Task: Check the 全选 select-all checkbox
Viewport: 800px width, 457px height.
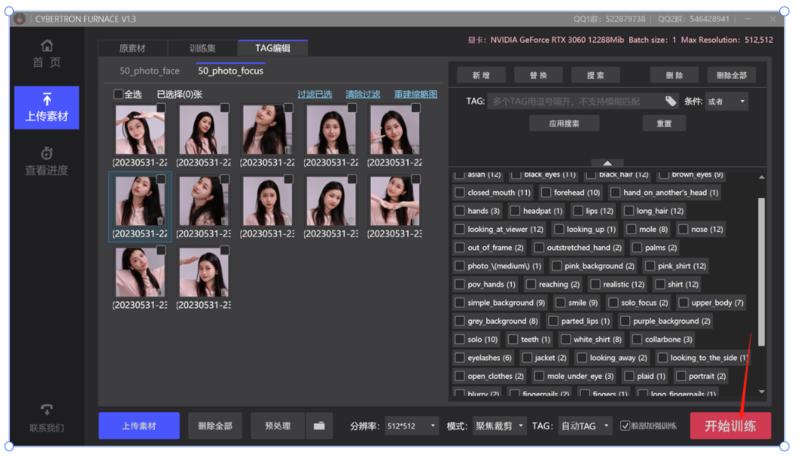Action: click(119, 94)
